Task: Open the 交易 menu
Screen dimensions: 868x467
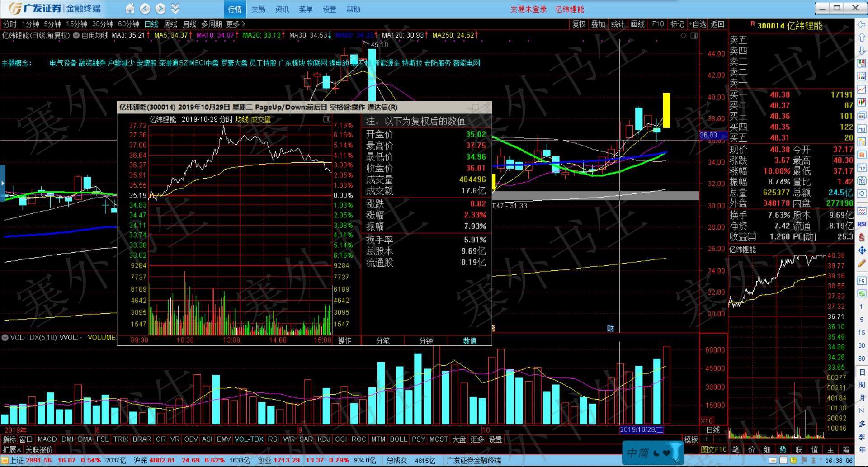Action: click(258, 9)
